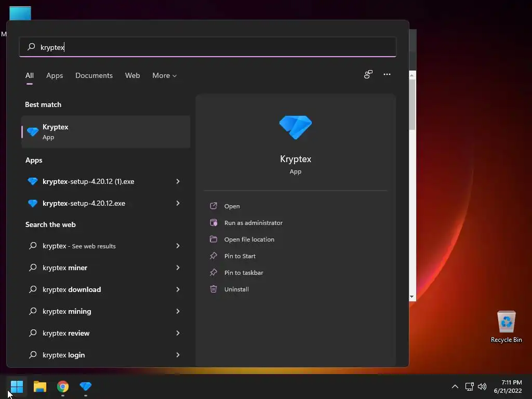Click 'kryptex - See web results' text
This screenshot has height=399, width=532.
coord(79,246)
